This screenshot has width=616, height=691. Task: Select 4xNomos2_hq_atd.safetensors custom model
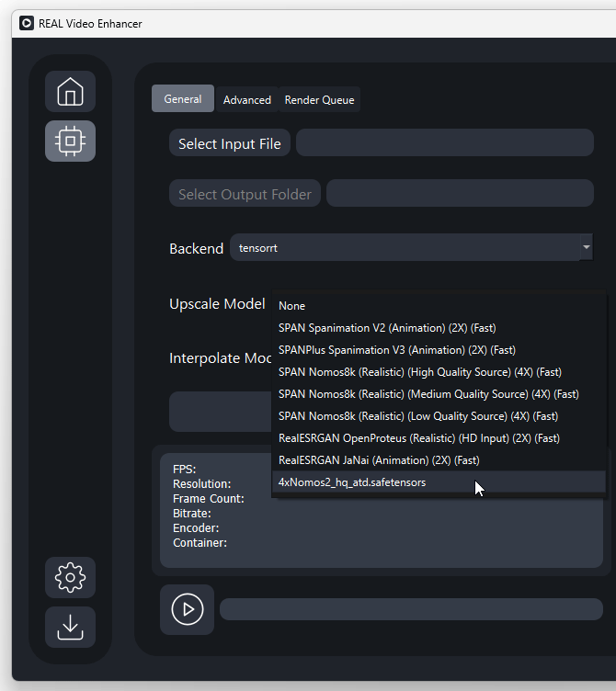(439, 482)
